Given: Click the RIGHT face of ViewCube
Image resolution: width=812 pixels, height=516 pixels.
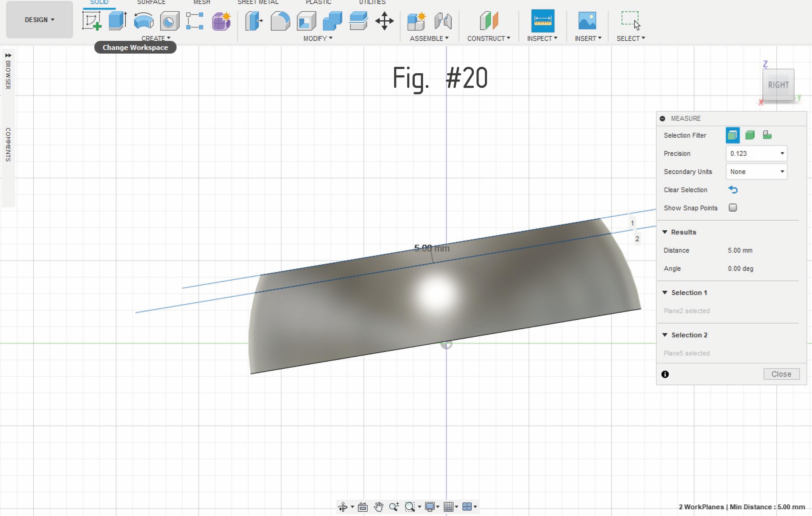Looking at the screenshot, I should tap(778, 85).
